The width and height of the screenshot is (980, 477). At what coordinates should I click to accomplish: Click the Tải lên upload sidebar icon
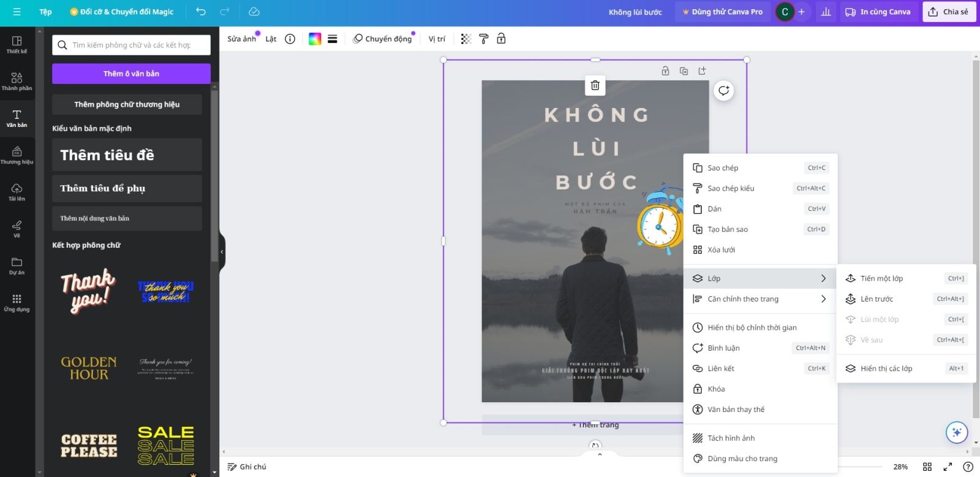(17, 191)
